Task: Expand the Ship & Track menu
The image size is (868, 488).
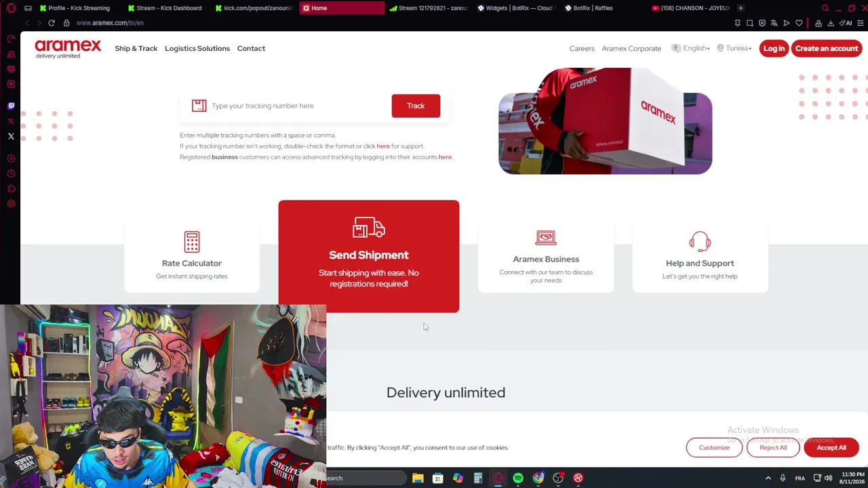Action: click(x=136, y=48)
